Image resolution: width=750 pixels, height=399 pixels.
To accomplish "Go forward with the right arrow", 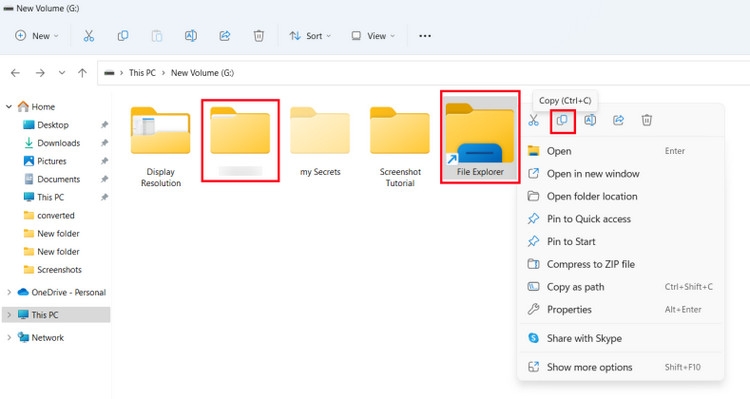I will 40,73.
